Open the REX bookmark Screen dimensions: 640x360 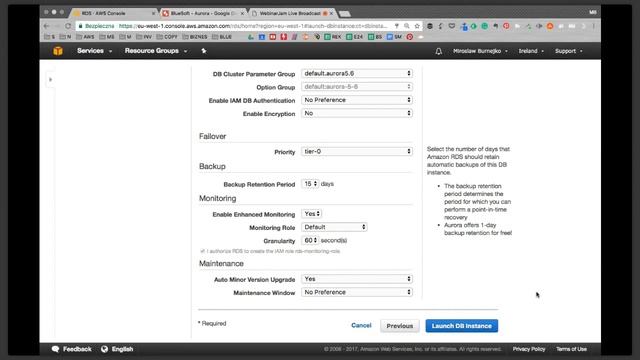(333, 37)
